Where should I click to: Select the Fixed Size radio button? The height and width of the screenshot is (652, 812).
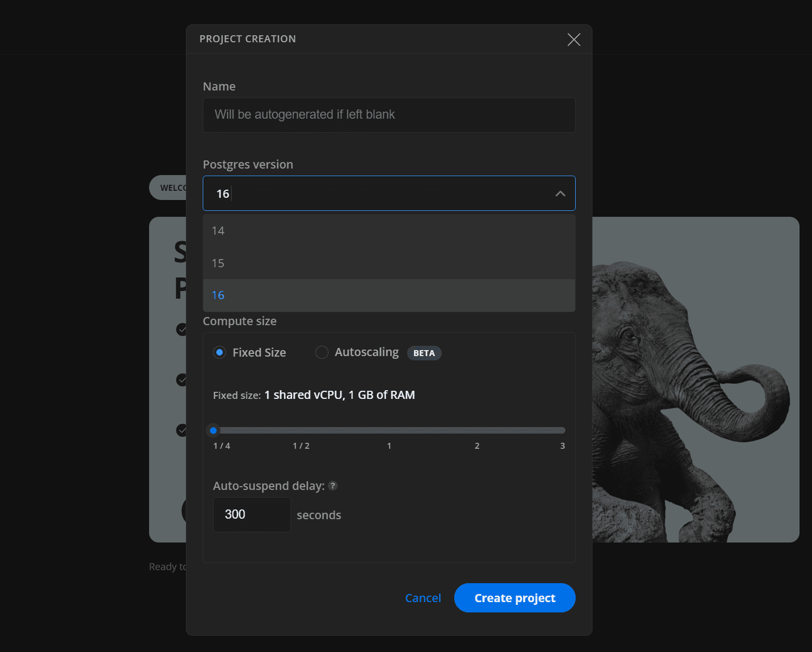(219, 352)
